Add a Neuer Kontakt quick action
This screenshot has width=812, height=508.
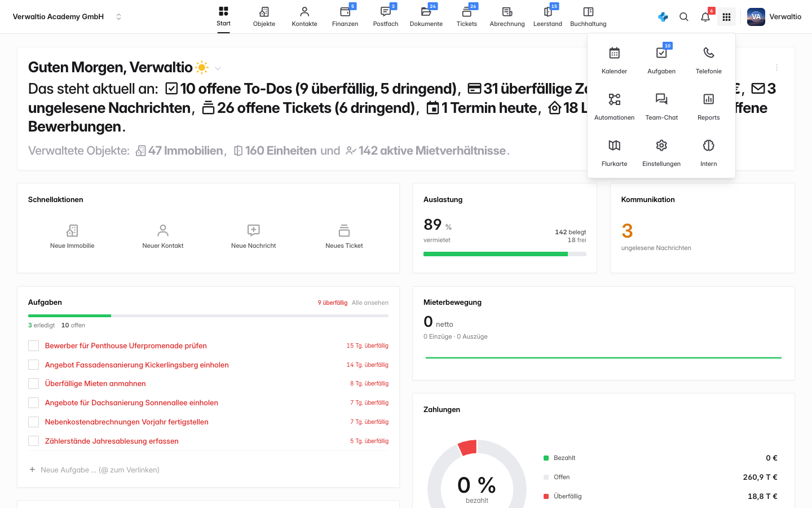pos(163,237)
